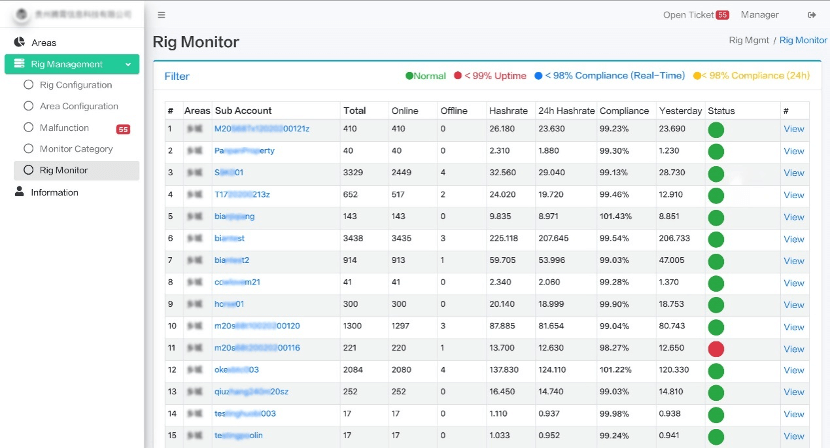Click the hamburger menu icon in header
Screen dimensions: 830x448
162,15
